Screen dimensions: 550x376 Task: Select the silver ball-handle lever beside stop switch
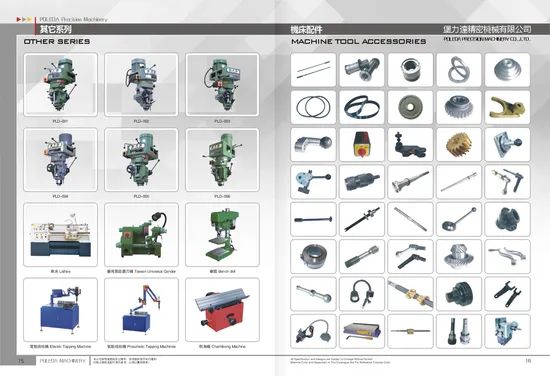tap(313, 145)
